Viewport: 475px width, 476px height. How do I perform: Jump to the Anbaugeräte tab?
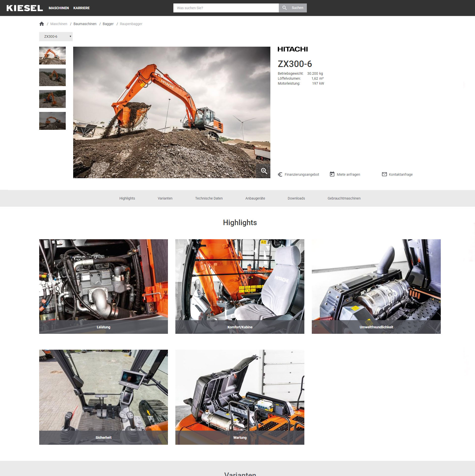[255, 198]
